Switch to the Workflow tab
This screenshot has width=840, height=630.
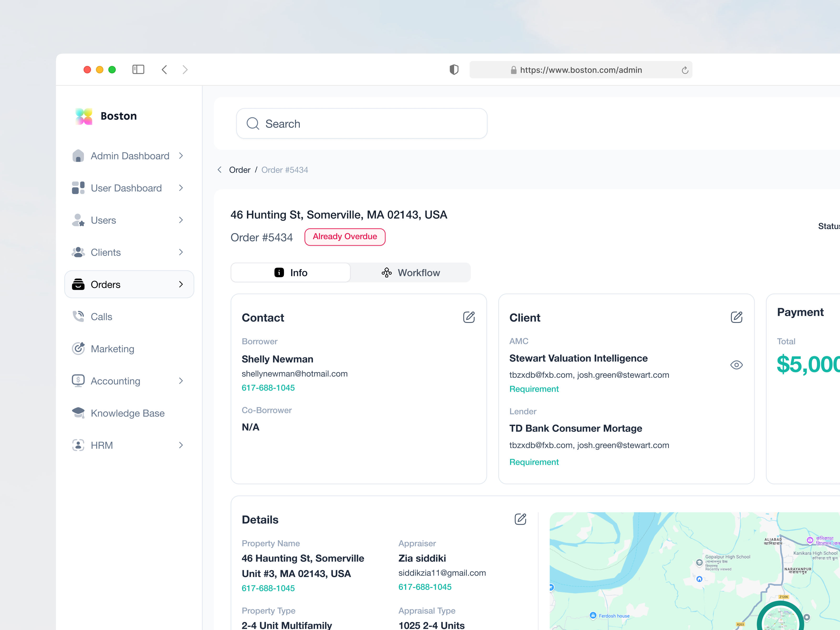point(411,272)
